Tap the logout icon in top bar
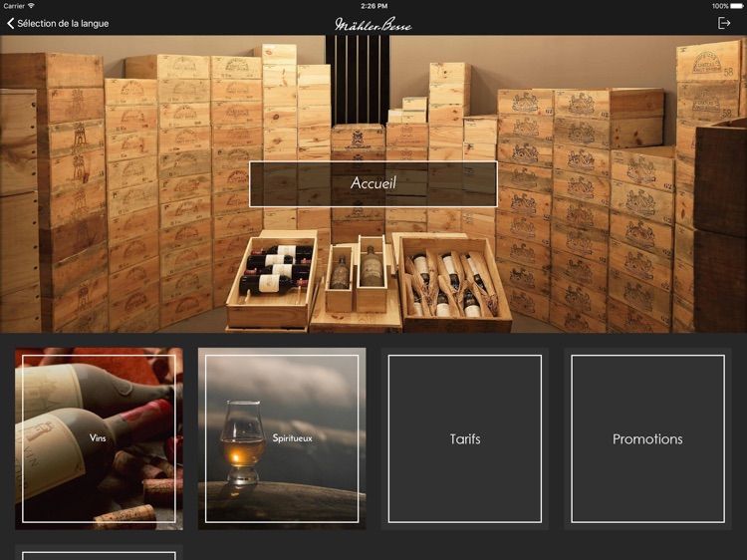Viewport: 747px width, 560px height. (x=724, y=23)
